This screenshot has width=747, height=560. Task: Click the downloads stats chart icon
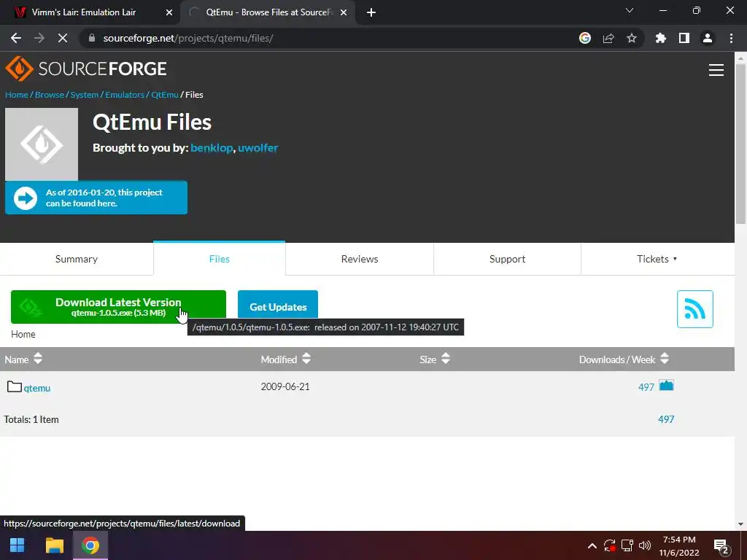[x=666, y=385]
